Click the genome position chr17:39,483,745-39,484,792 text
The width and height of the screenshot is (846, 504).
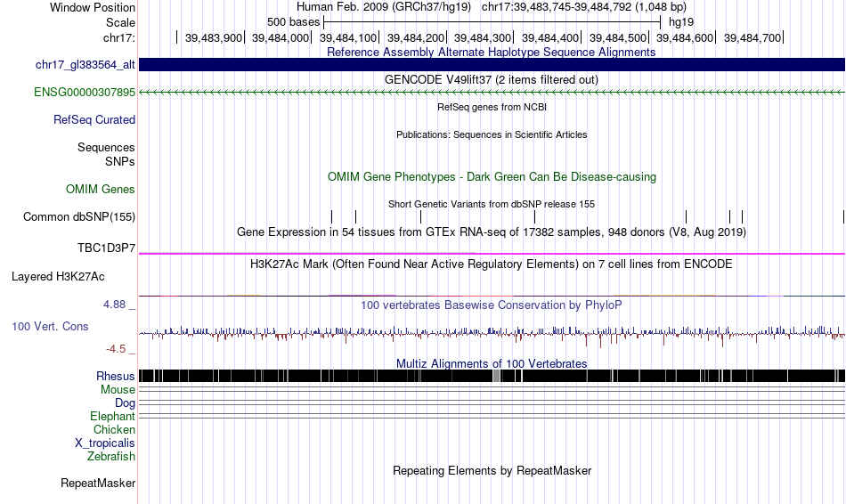pos(584,7)
